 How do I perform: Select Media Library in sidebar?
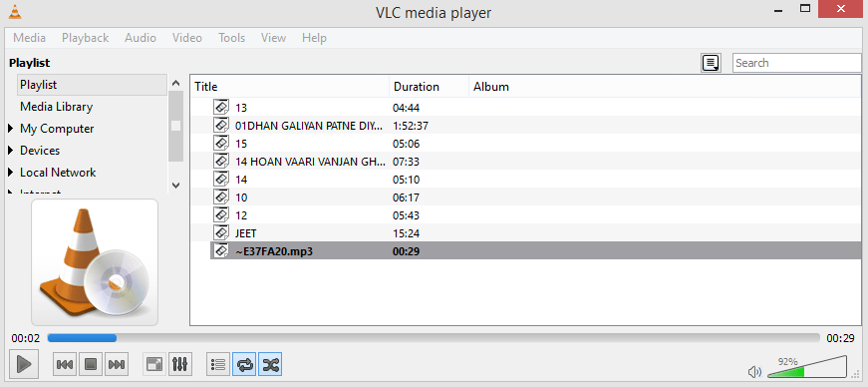coord(56,107)
